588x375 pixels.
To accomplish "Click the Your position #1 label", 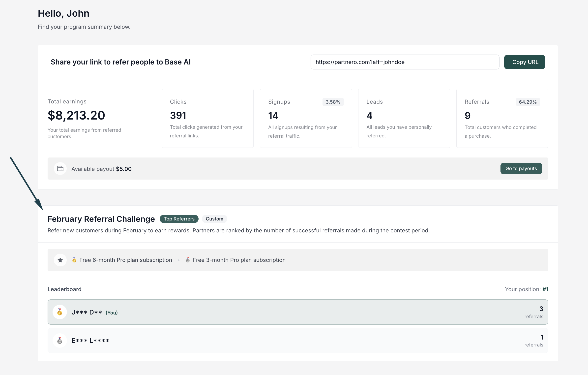I will click(526, 289).
